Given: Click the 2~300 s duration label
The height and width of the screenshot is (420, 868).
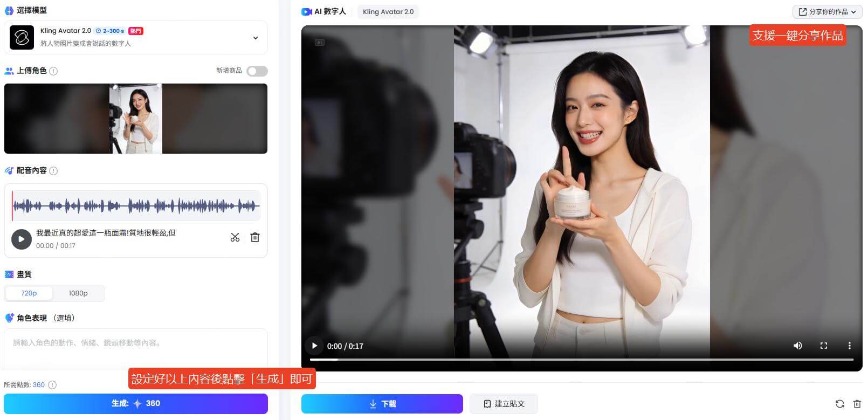Looking at the screenshot, I should pyautogui.click(x=110, y=31).
